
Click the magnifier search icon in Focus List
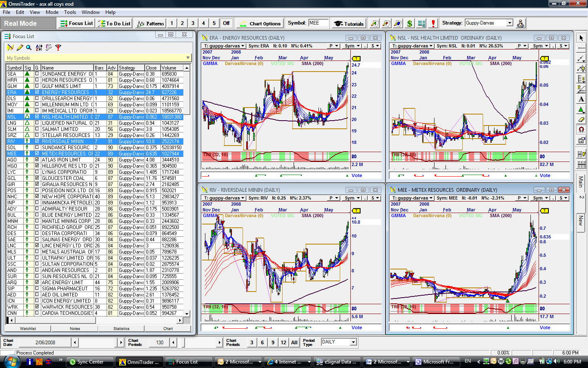(29, 48)
